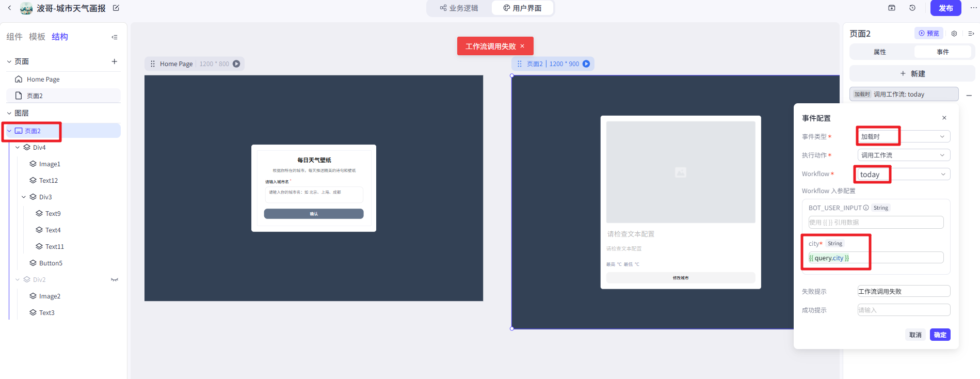The width and height of the screenshot is (980, 379).
Task: Open the event type dropdown
Action: coord(903,137)
